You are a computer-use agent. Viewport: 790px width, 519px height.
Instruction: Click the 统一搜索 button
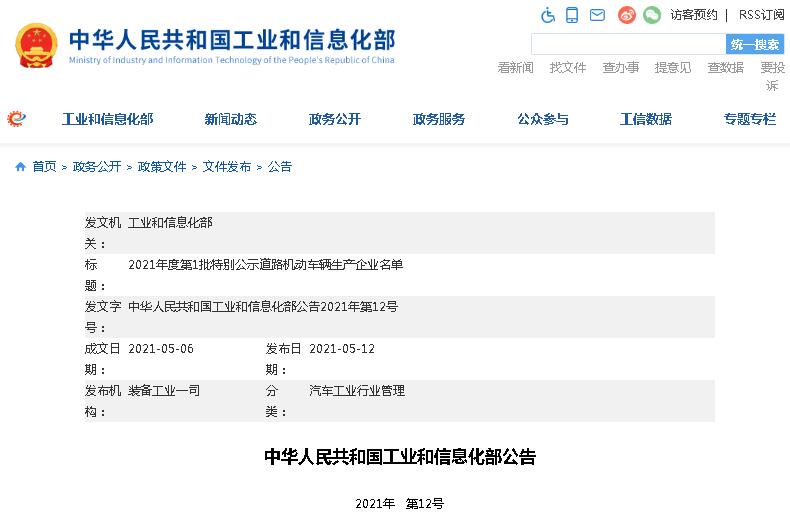755,44
